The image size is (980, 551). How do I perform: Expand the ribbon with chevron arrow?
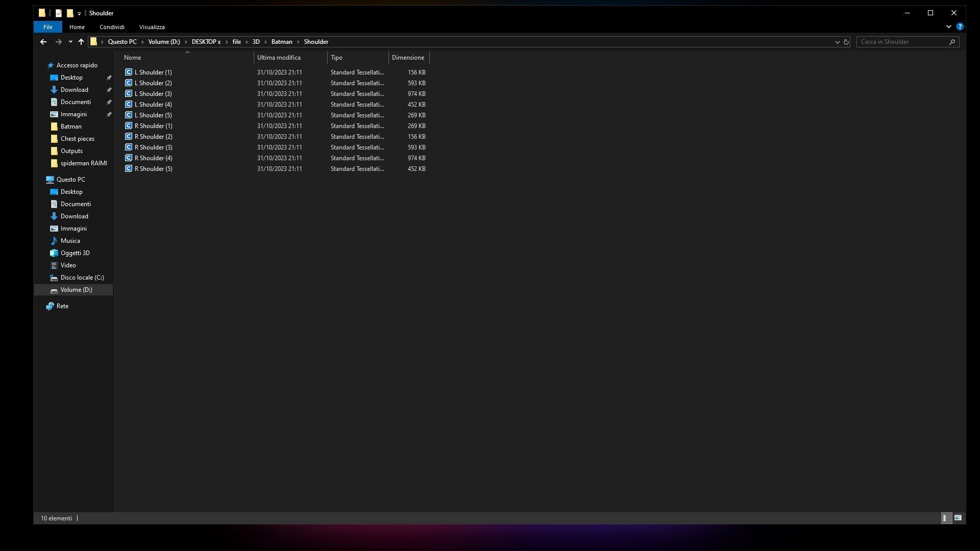(x=948, y=27)
